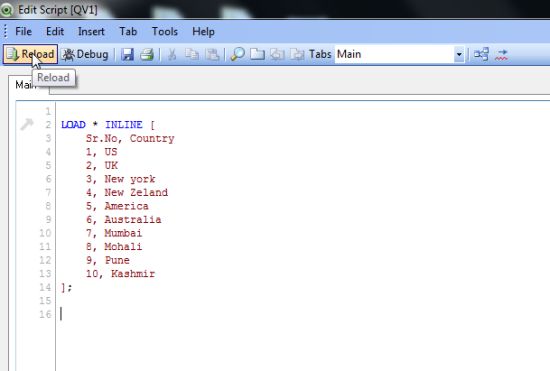Open the Tools menu
The width and height of the screenshot is (550, 371).
click(165, 32)
